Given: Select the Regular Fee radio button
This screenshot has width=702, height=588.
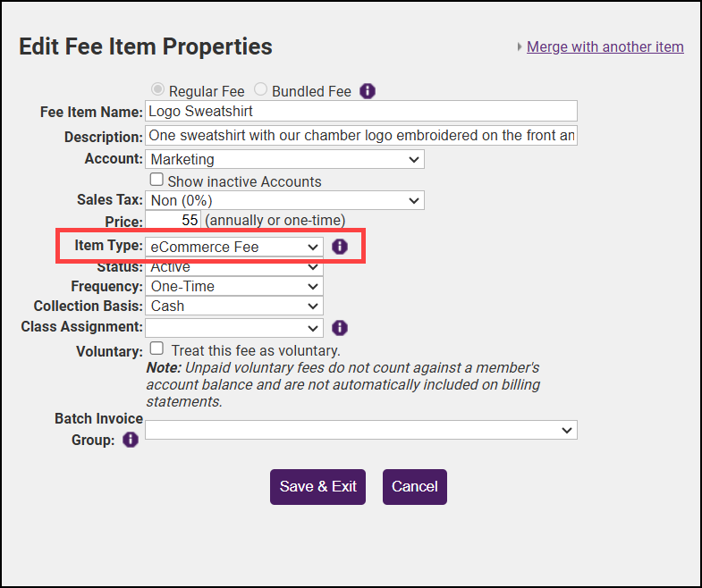Looking at the screenshot, I should [157, 90].
